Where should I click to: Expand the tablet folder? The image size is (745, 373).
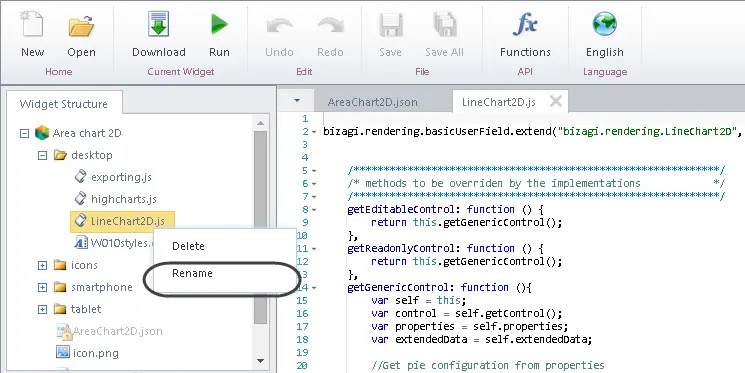click(x=43, y=309)
